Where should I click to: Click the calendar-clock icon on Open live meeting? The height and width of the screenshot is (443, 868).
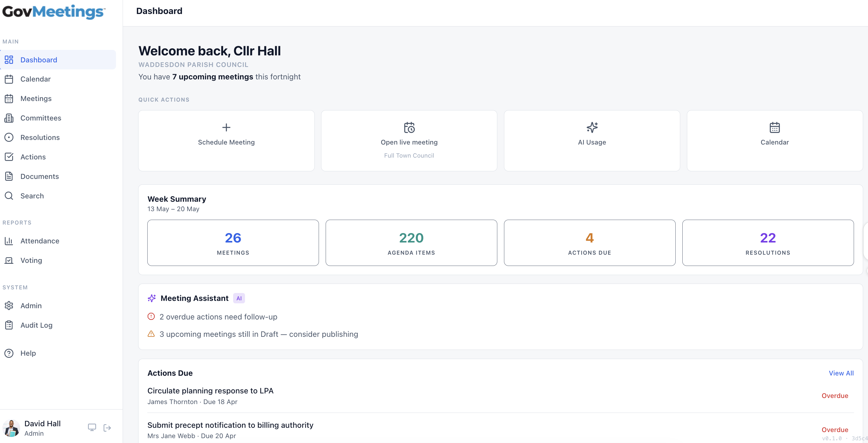409,127
